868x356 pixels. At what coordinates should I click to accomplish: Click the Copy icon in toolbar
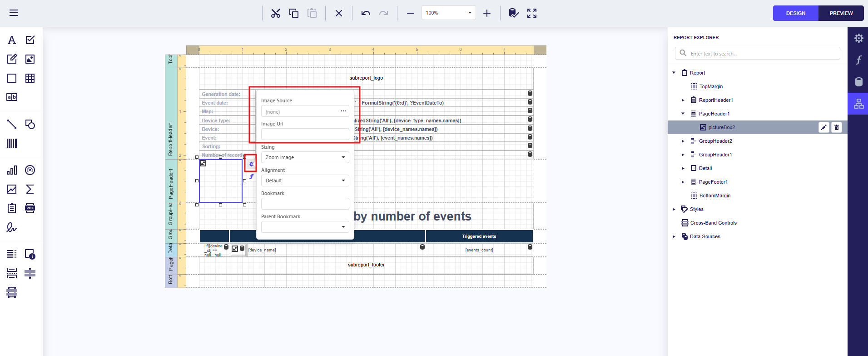[294, 13]
